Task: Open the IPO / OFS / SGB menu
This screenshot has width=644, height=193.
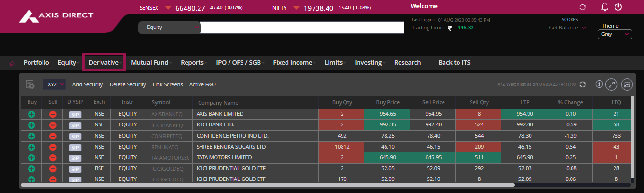Action: coord(239,63)
